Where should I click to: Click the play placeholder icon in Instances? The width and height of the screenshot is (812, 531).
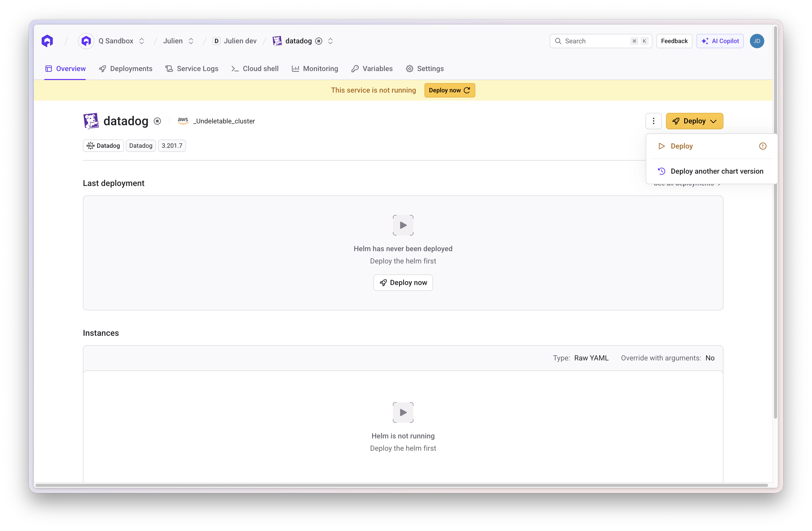pos(403,412)
